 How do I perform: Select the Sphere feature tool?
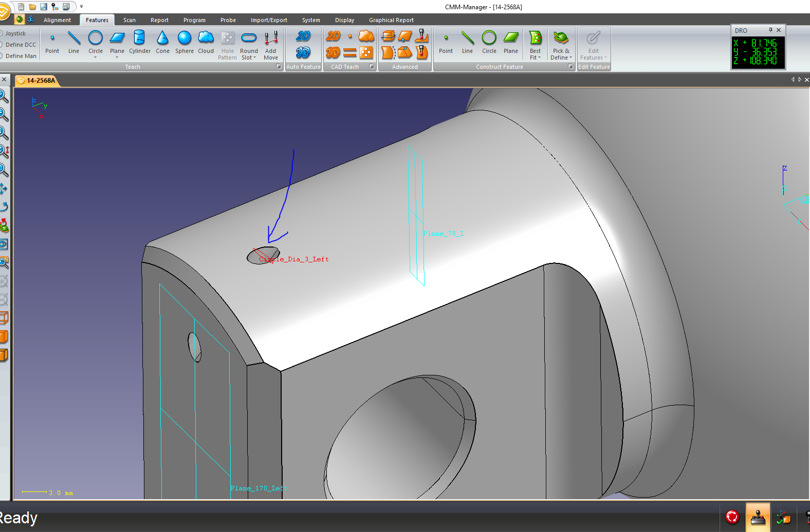185,42
